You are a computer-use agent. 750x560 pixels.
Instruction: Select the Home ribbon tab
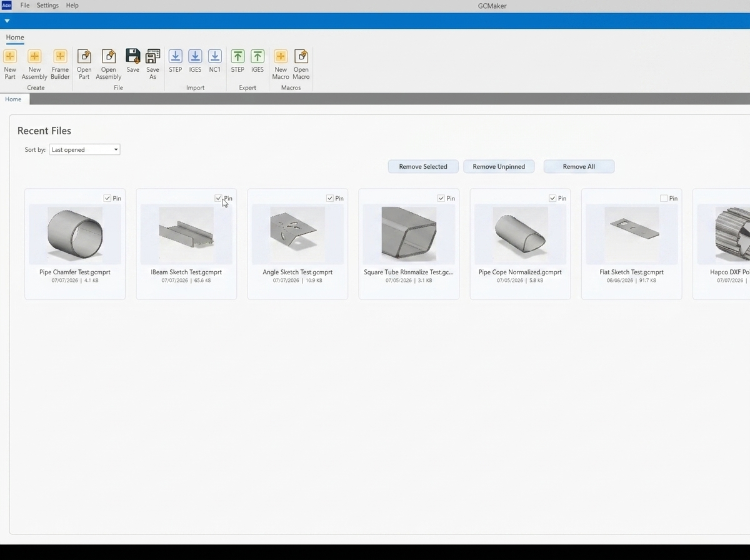15,37
